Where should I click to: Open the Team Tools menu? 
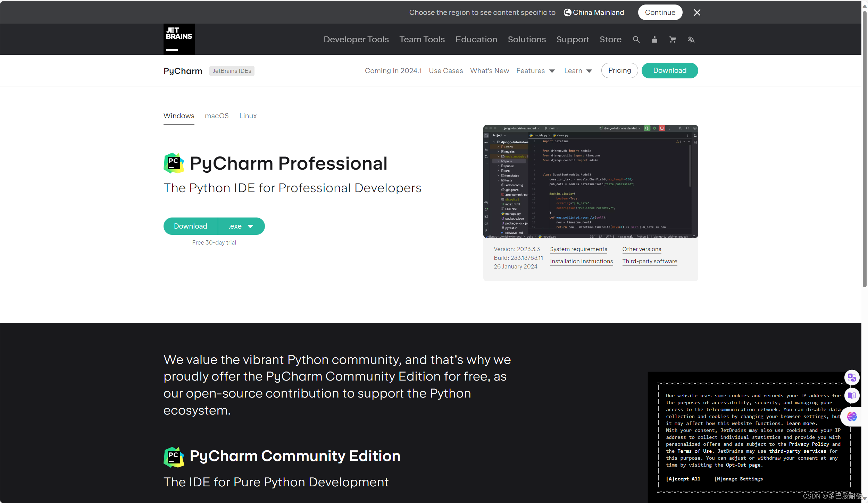click(x=422, y=40)
